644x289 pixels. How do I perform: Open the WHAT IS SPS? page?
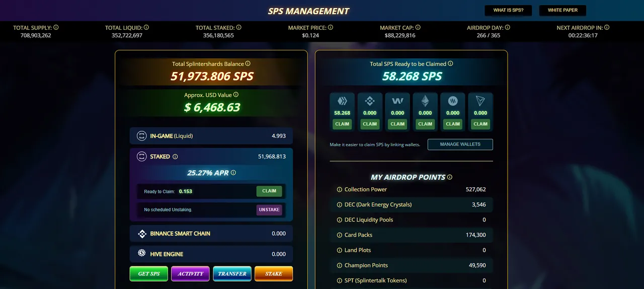pos(508,10)
